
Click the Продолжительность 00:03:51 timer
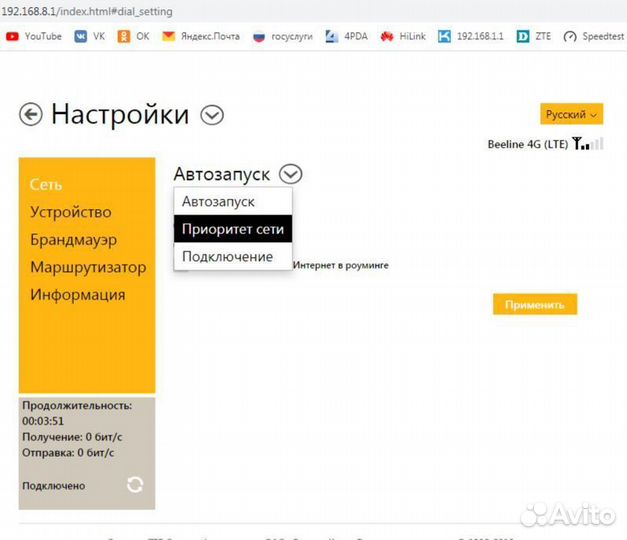[77, 413]
